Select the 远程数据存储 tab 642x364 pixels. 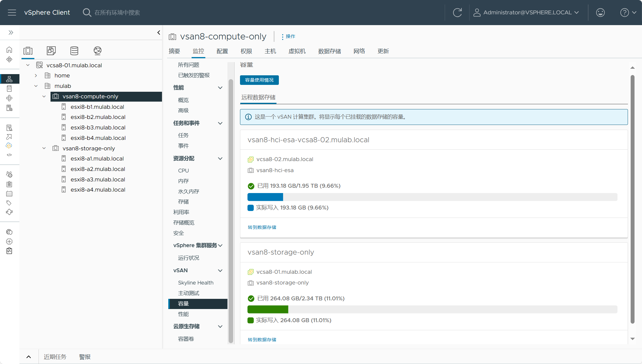258,97
